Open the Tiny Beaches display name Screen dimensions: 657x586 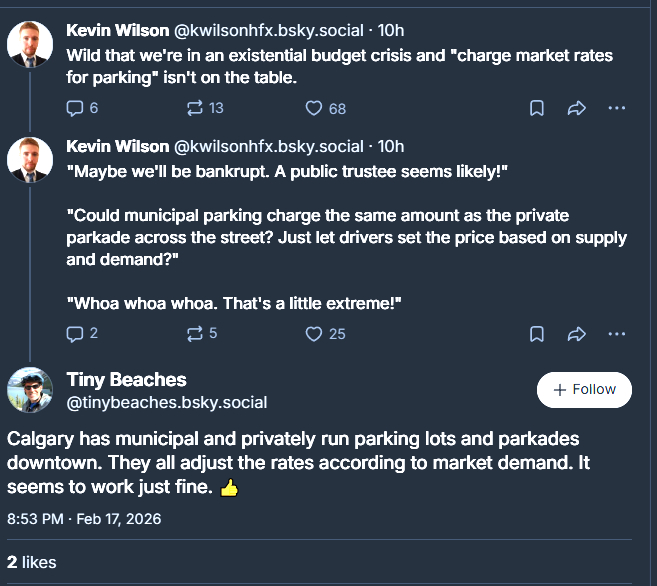tap(126, 380)
